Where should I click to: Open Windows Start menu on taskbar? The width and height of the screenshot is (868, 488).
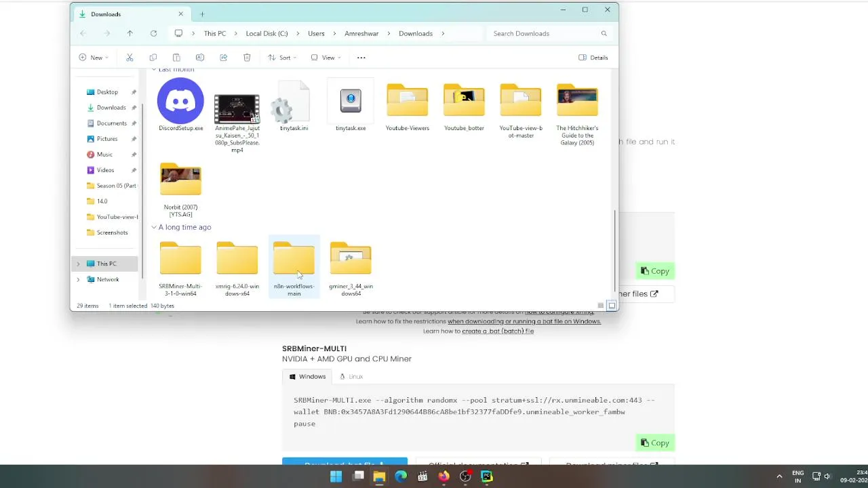click(336, 476)
